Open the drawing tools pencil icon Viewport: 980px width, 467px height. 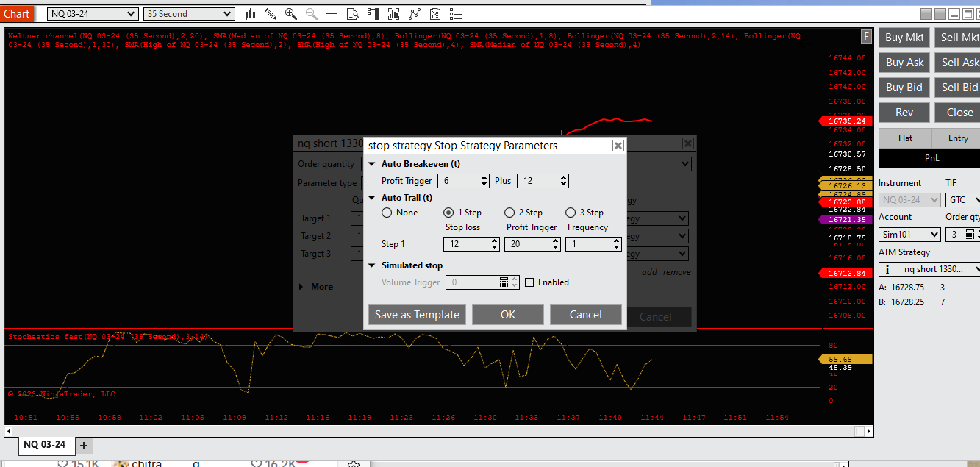(271, 13)
